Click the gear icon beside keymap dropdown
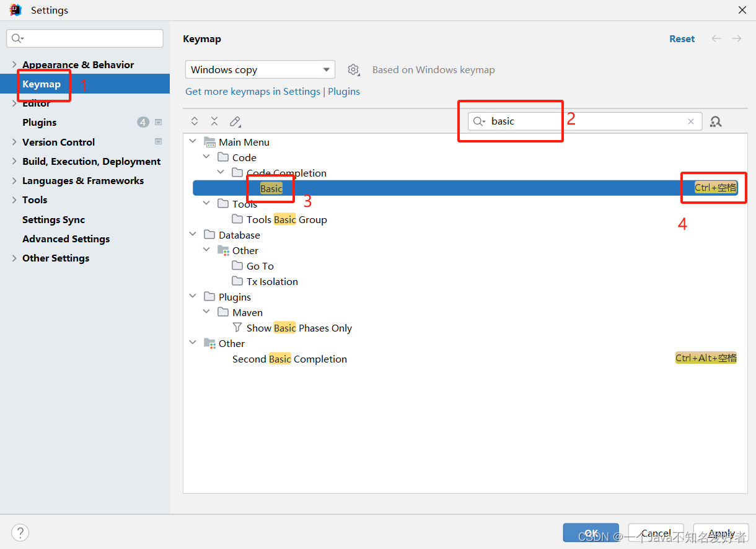This screenshot has width=756, height=549. click(x=353, y=69)
